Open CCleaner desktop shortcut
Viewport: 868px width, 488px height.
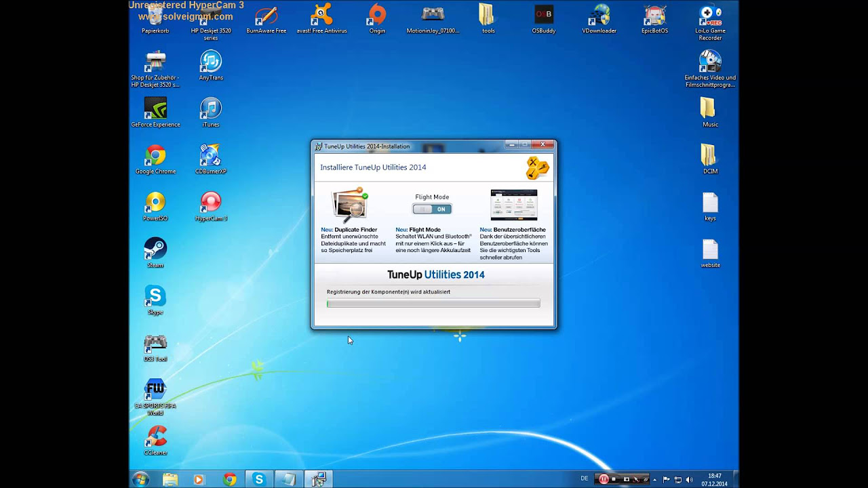(x=155, y=440)
